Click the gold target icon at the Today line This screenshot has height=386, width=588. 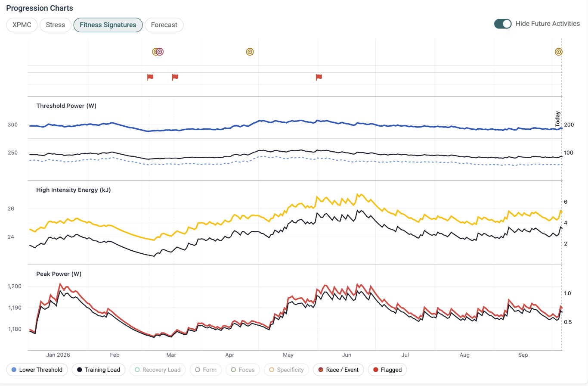point(558,52)
